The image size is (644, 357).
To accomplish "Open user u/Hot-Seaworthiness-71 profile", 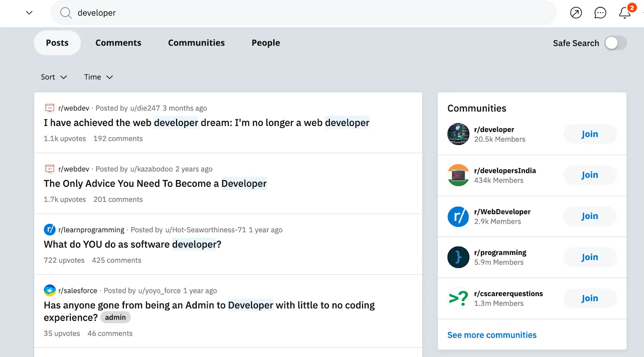I will [x=206, y=229].
